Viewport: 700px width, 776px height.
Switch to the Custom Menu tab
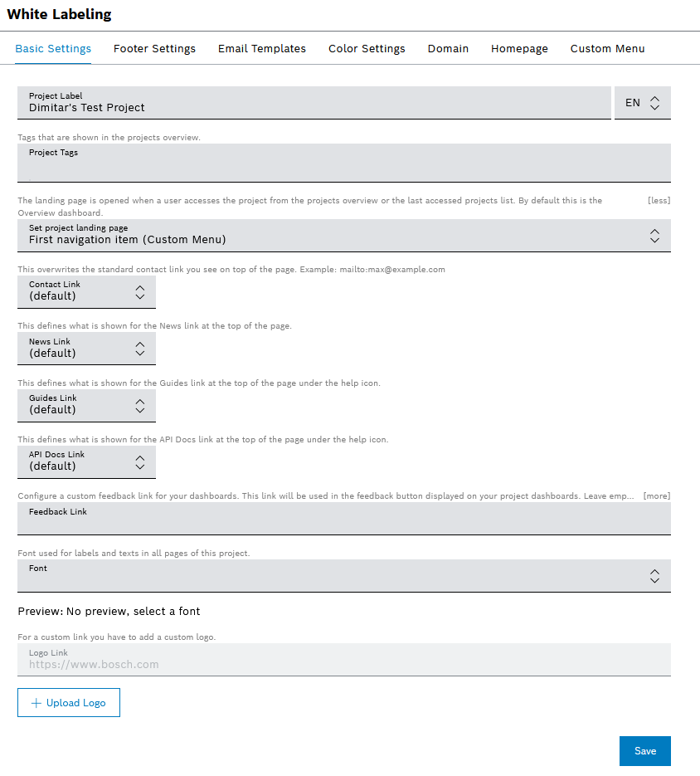click(x=607, y=49)
